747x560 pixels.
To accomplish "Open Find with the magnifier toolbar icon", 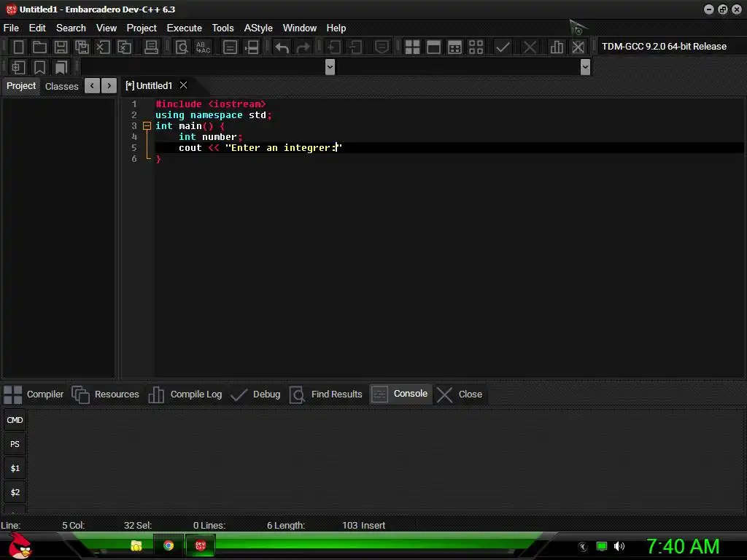I will pos(182,47).
